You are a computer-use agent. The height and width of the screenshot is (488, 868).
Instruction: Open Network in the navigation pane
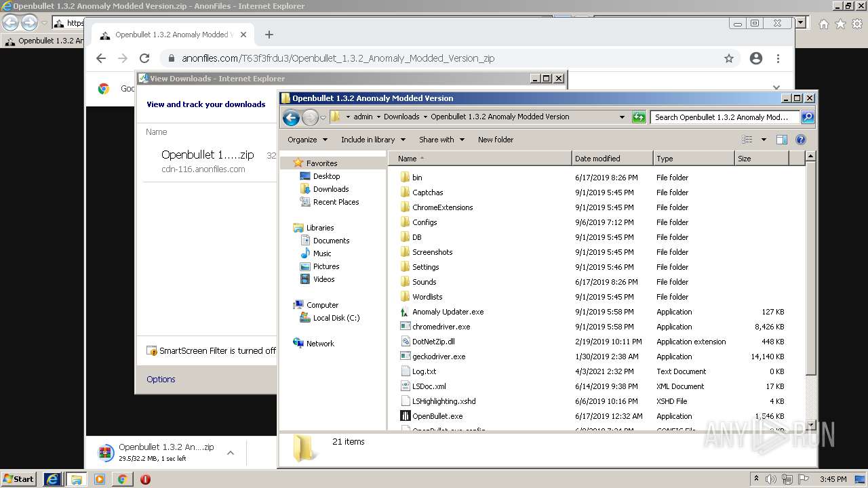(x=320, y=344)
